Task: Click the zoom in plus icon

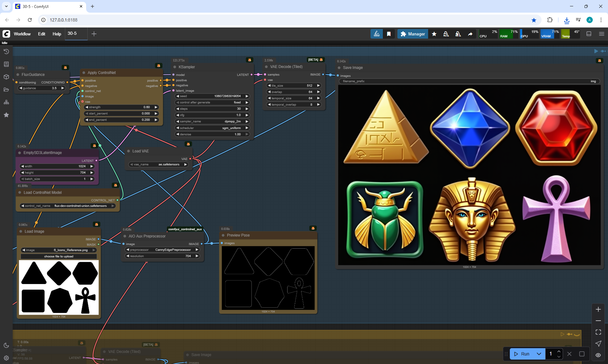Action: 598,309
